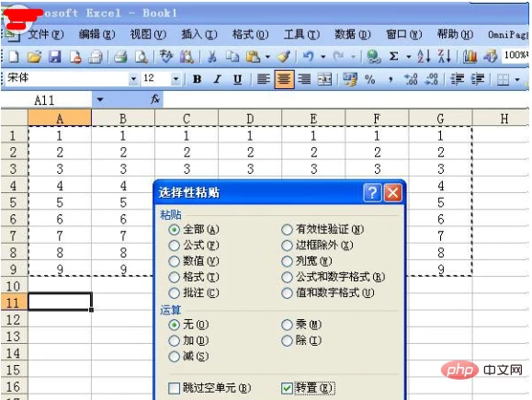The height and width of the screenshot is (400, 532).
Task: Open the Borders dropdown arrow
Action: (517, 80)
